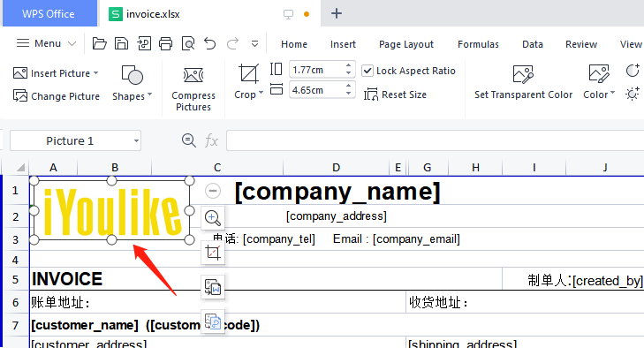Image resolution: width=644 pixels, height=348 pixels.
Task: Click Change Picture button
Action: pyautogui.click(x=57, y=96)
